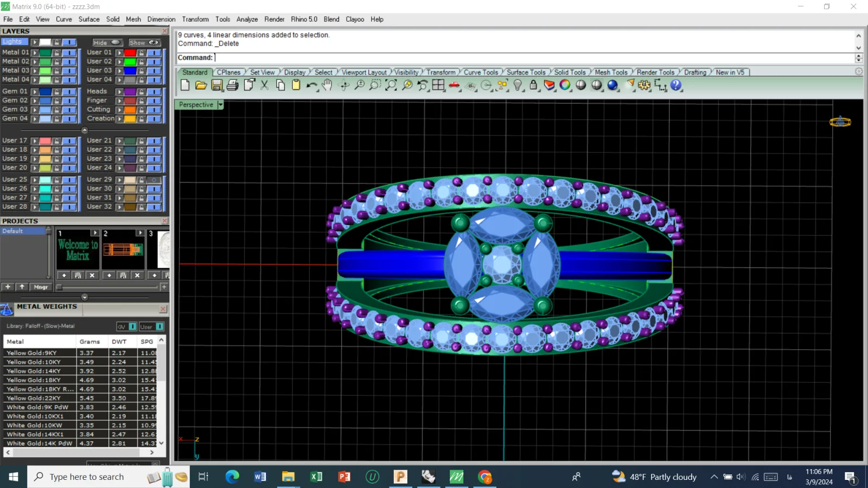Click the light bulb Hide objects icon
This screenshot has width=868, height=488.
pos(518,85)
